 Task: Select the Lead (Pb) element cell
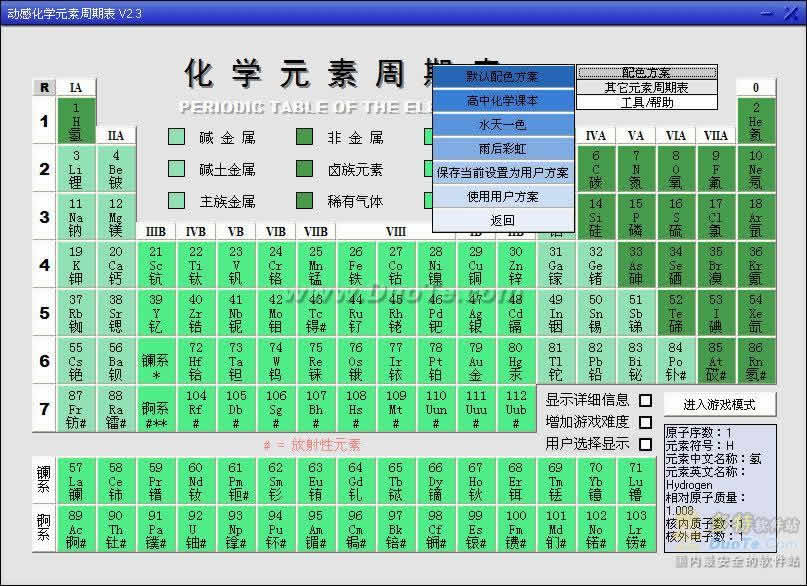596,361
